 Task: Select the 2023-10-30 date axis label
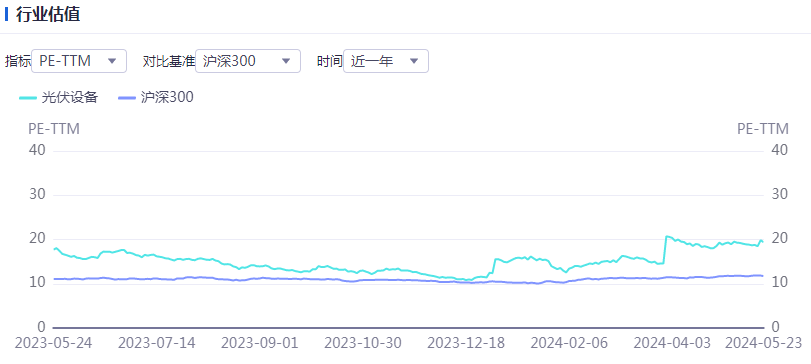pyautogui.click(x=363, y=343)
